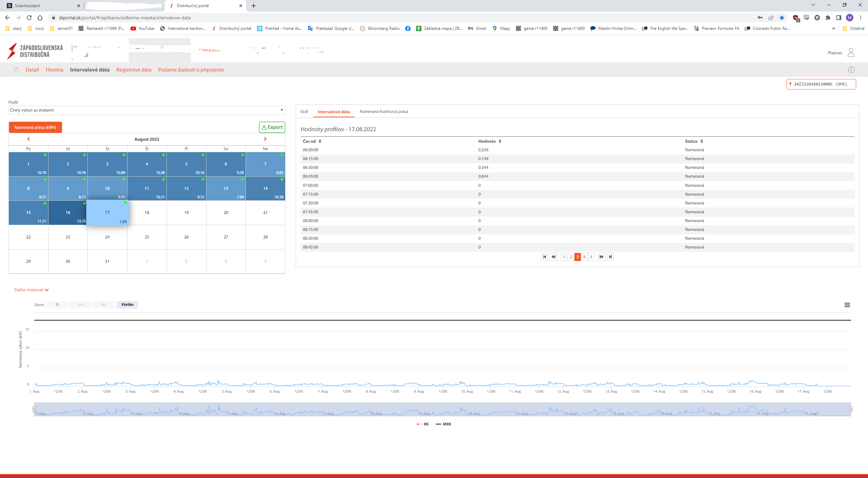Toggle RK series in chart legend
Image resolution: width=868 pixels, height=478 pixels.
422,424
